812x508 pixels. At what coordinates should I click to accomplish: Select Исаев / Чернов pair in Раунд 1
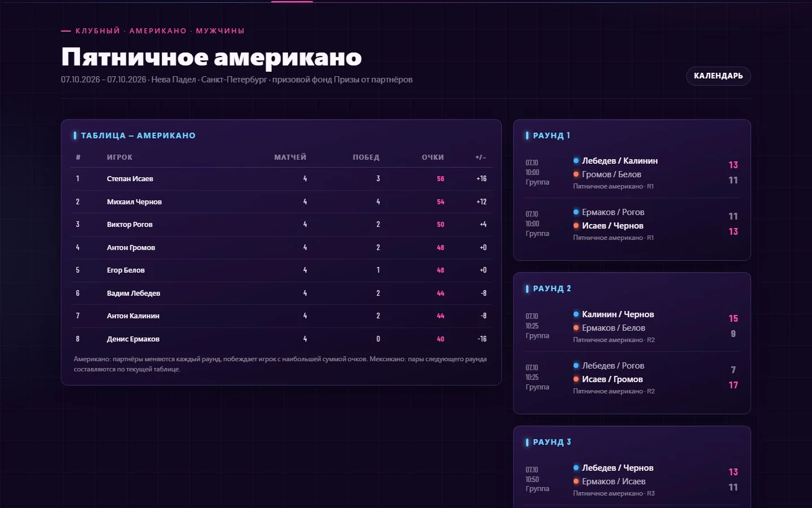click(612, 226)
